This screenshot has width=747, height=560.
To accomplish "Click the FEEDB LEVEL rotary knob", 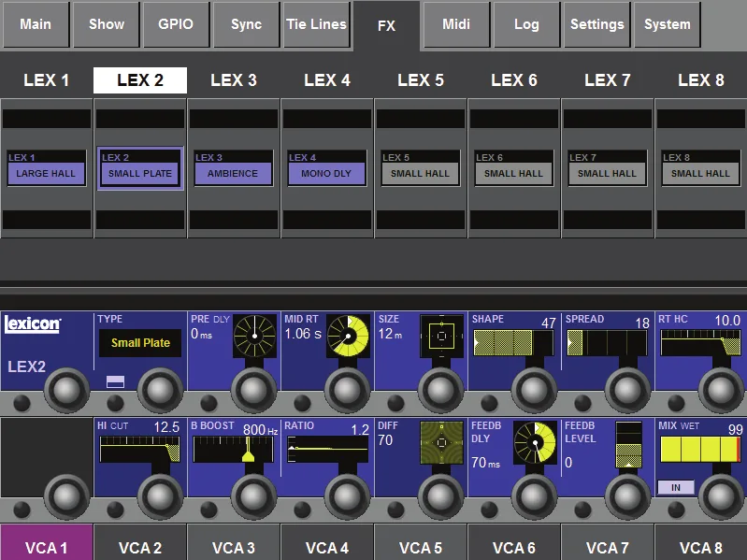I will (x=627, y=496).
